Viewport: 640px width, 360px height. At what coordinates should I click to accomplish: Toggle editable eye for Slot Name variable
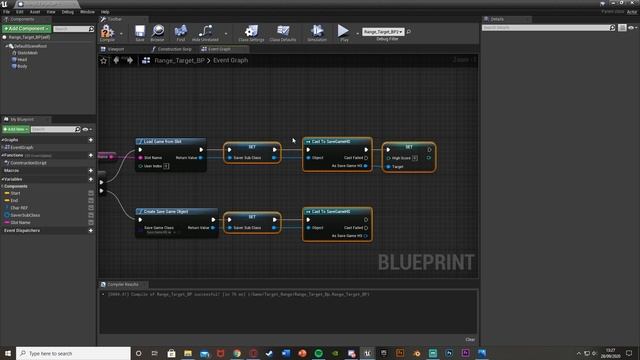point(91,222)
